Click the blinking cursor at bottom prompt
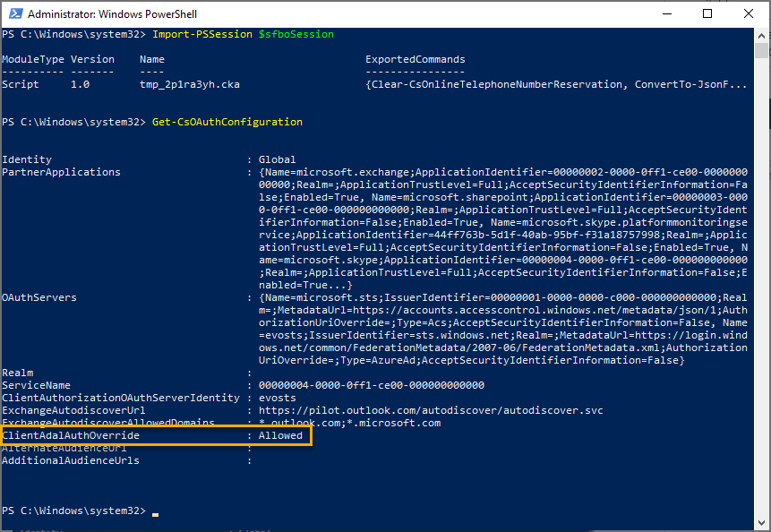Screen dimensions: 771x532 point(155,511)
